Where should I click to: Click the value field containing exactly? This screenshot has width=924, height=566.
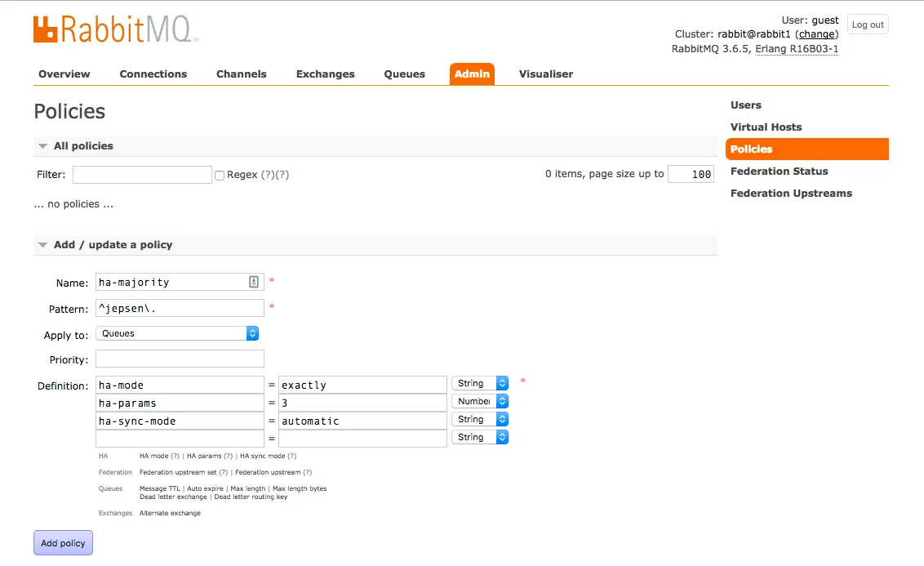click(x=362, y=385)
